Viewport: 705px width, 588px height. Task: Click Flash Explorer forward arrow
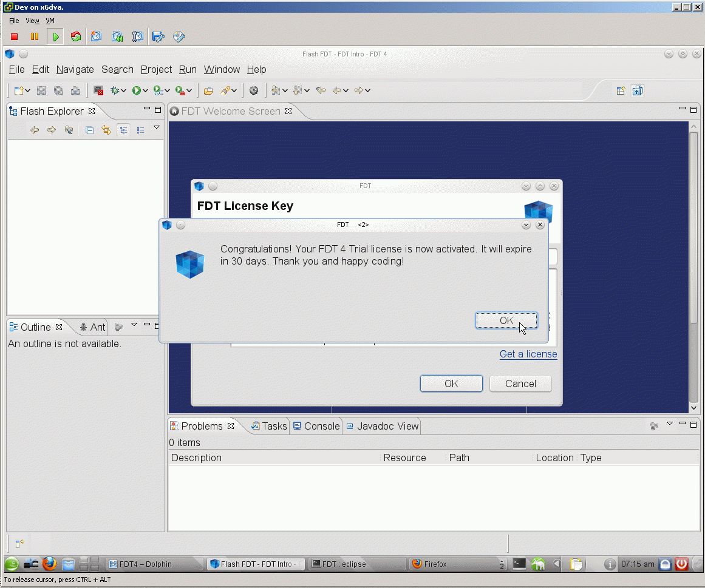click(51, 130)
